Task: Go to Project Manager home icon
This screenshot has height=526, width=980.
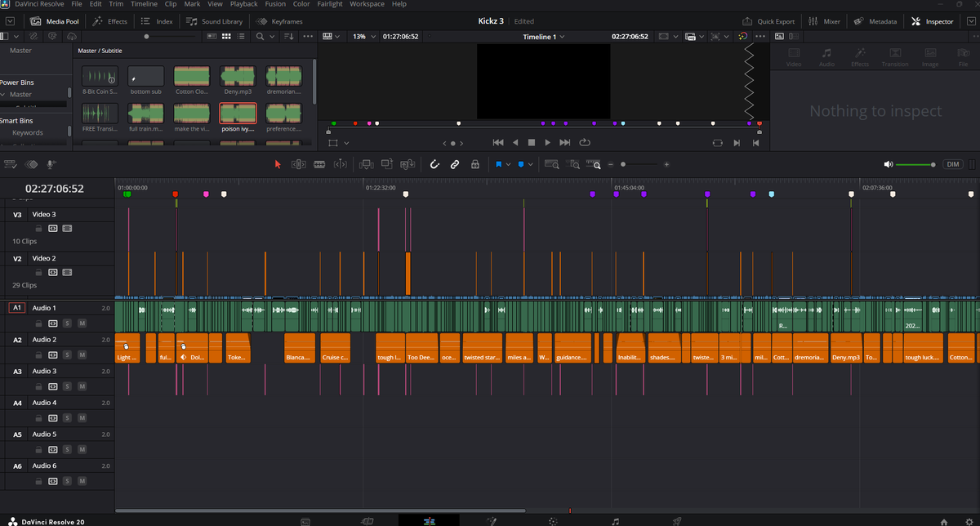Action: tap(944, 520)
